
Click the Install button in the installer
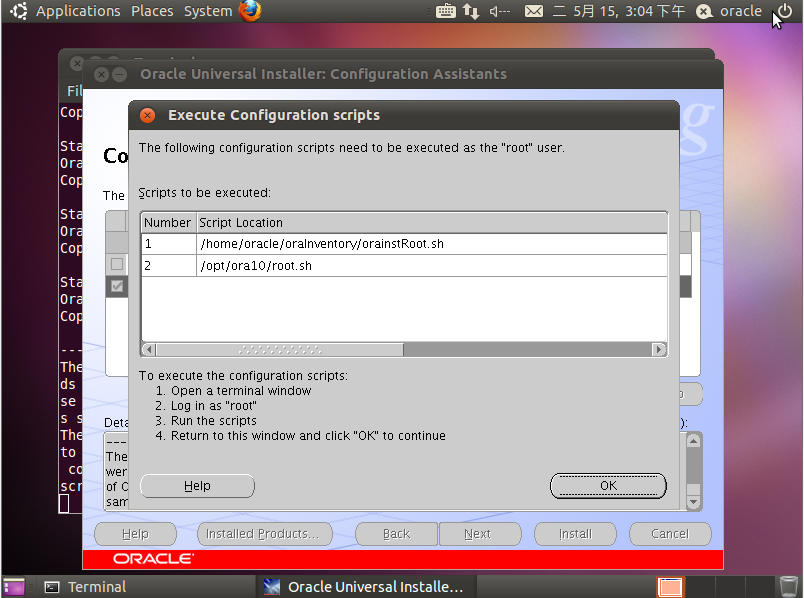575,534
